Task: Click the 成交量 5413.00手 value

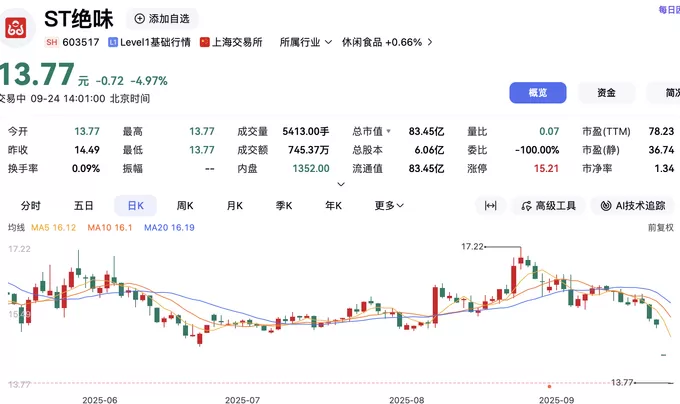Action: coord(306,131)
